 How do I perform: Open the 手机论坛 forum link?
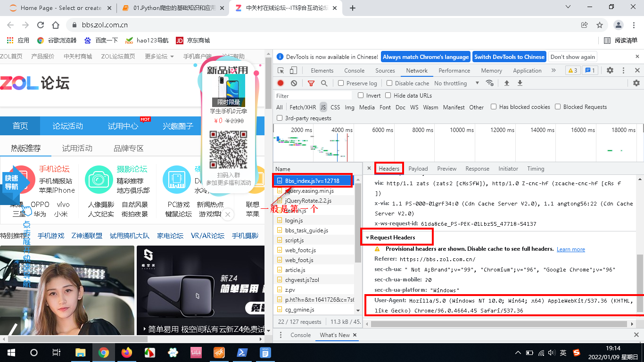pos(54,169)
